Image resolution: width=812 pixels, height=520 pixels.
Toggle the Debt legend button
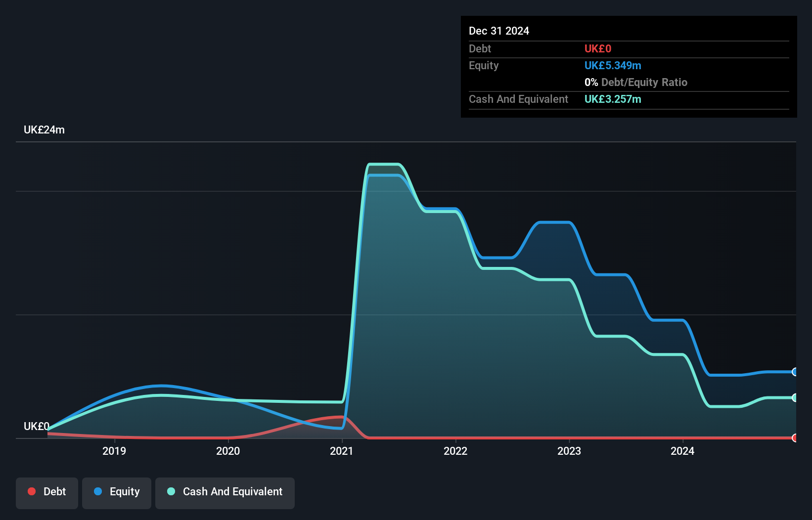47,493
